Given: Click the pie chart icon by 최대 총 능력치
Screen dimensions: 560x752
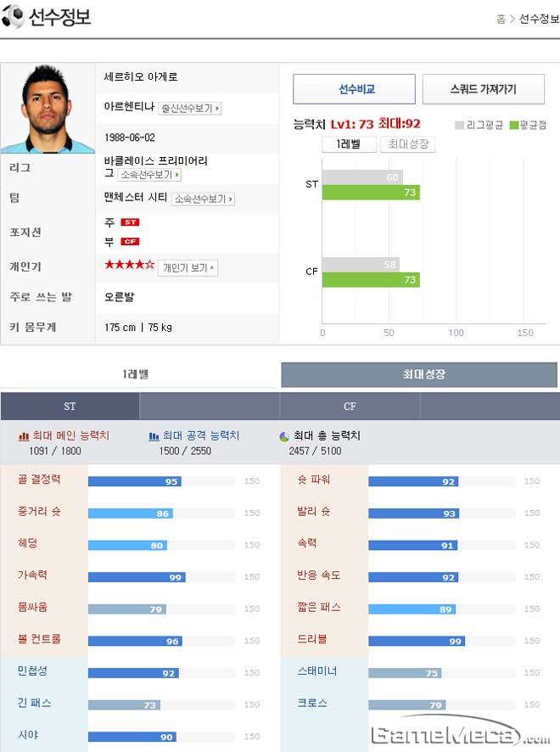Looking at the screenshot, I should tap(284, 436).
